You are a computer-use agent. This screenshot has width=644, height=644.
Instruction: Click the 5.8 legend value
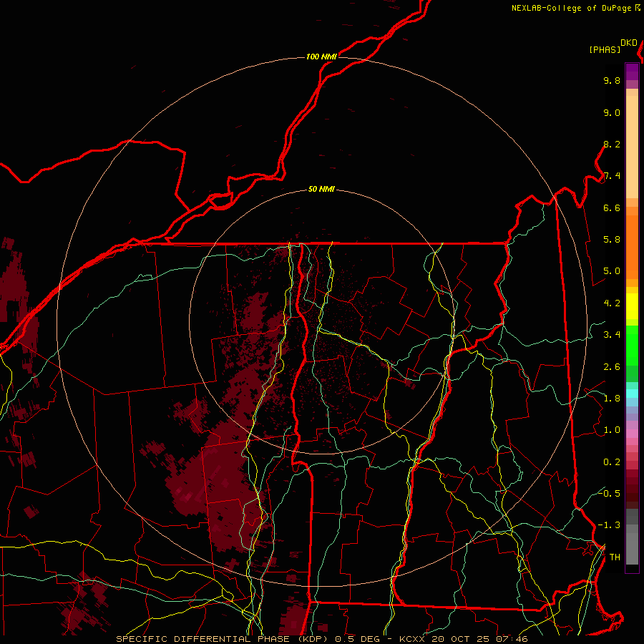pyautogui.click(x=612, y=240)
